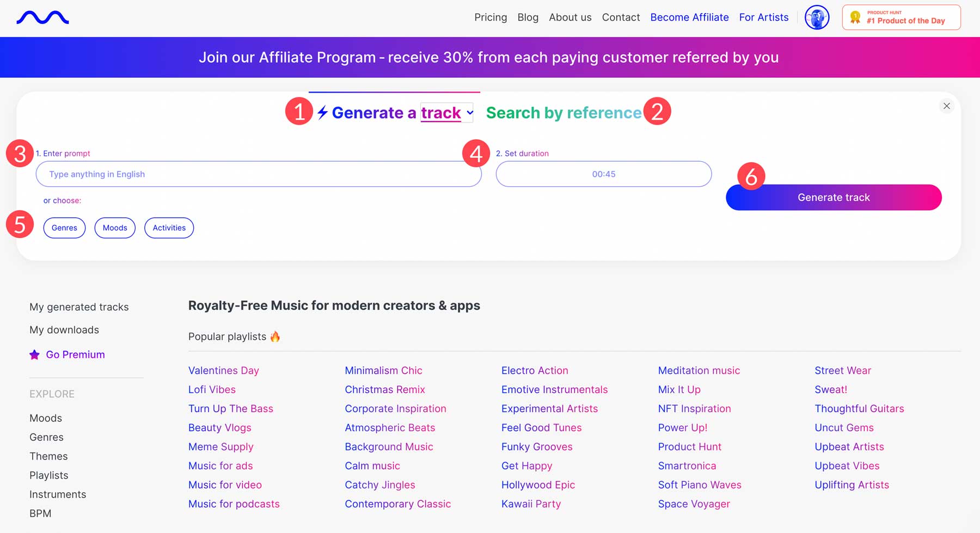Switch to Search by reference
The height and width of the screenshot is (533, 980).
pos(563,113)
